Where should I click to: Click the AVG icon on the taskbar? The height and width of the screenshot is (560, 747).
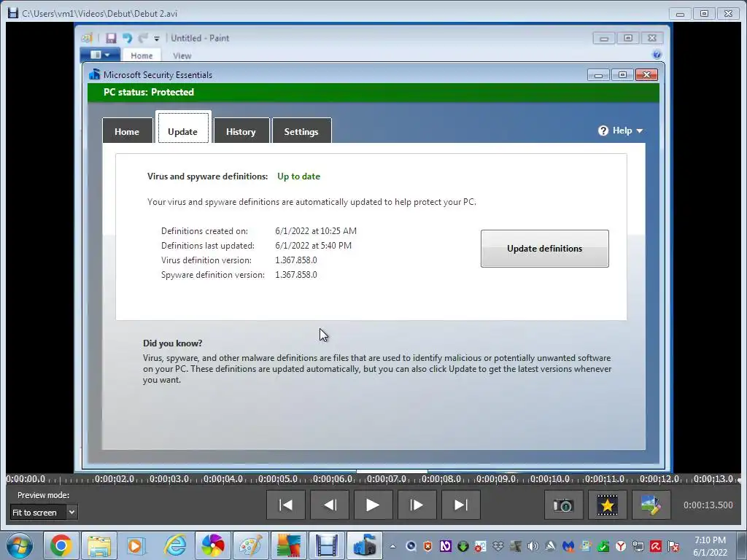coord(289,545)
